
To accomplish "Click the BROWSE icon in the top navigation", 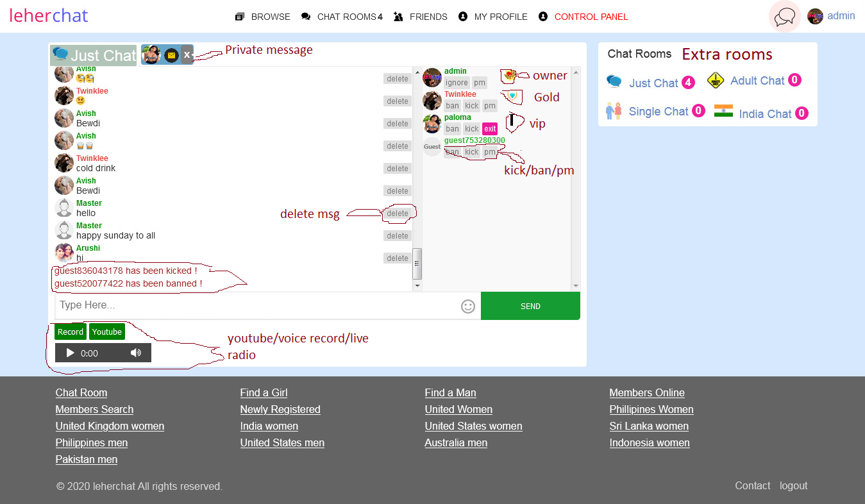I will (240, 16).
